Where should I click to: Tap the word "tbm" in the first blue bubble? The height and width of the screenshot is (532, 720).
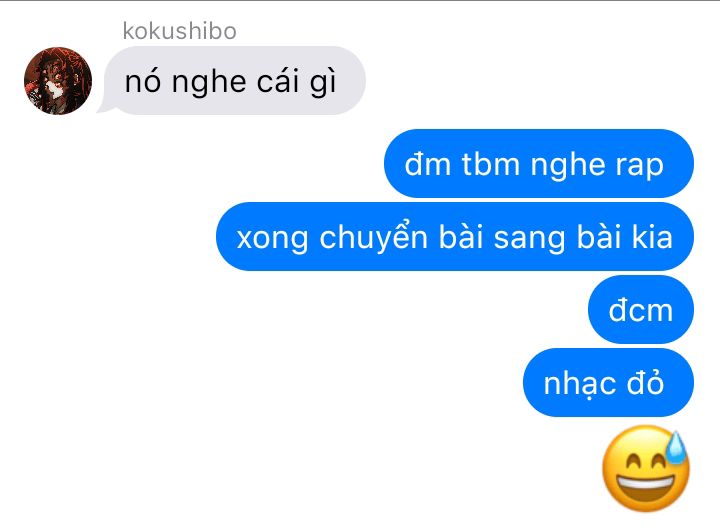click(x=490, y=164)
